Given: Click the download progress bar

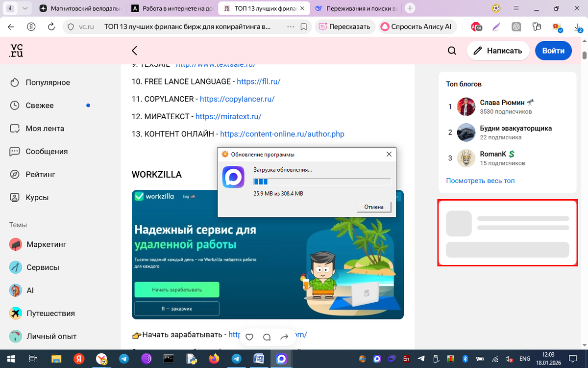Looking at the screenshot, I should (x=322, y=182).
